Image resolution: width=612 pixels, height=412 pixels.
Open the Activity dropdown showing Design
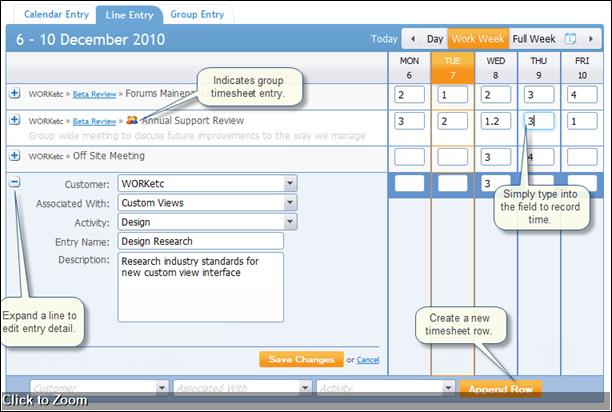(x=290, y=222)
